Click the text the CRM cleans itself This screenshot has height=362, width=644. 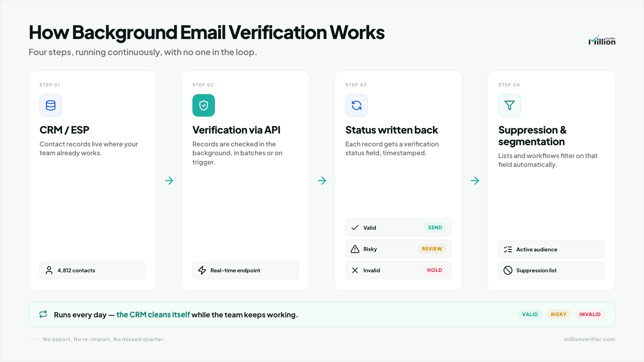153,315
